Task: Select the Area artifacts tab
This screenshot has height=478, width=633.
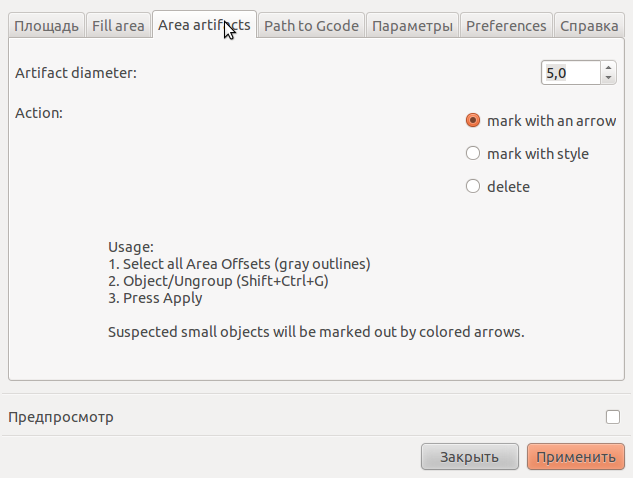Action: coord(204,25)
